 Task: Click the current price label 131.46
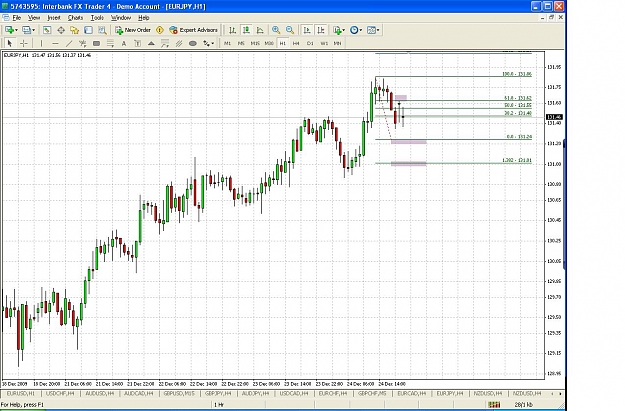(554, 117)
